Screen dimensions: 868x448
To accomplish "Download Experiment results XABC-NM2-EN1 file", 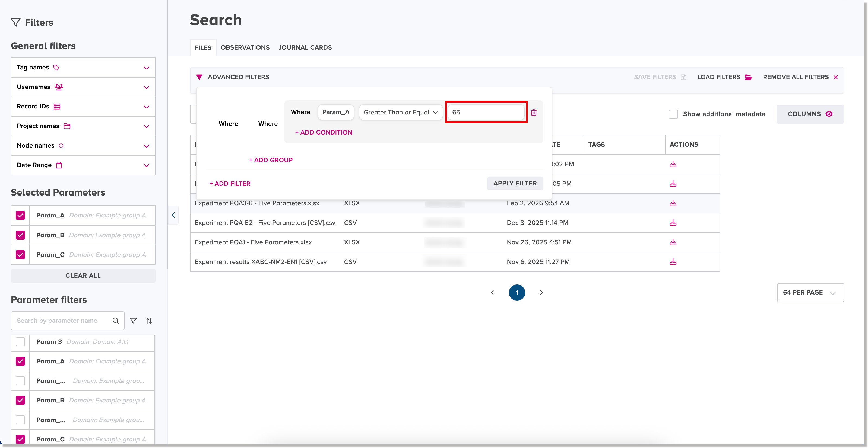I will pyautogui.click(x=673, y=261).
